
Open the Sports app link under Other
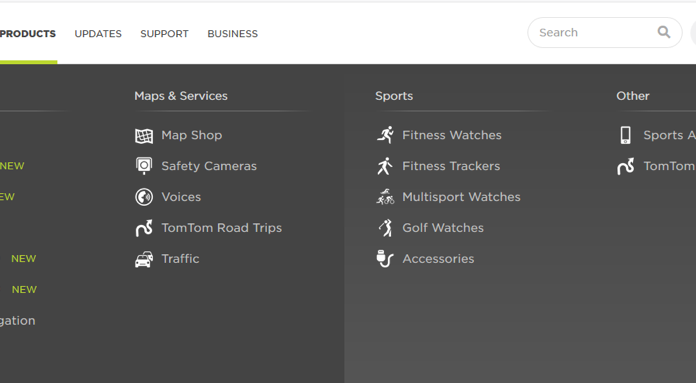point(669,135)
